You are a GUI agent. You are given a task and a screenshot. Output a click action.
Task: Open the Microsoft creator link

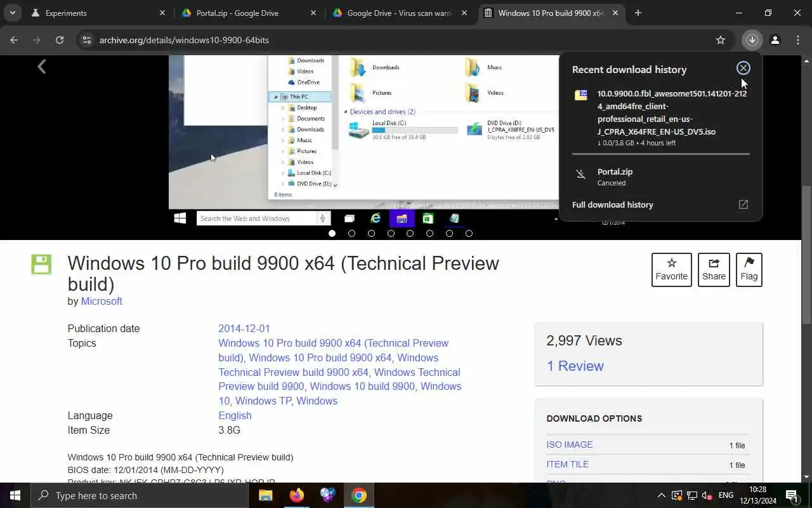[101, 301]
